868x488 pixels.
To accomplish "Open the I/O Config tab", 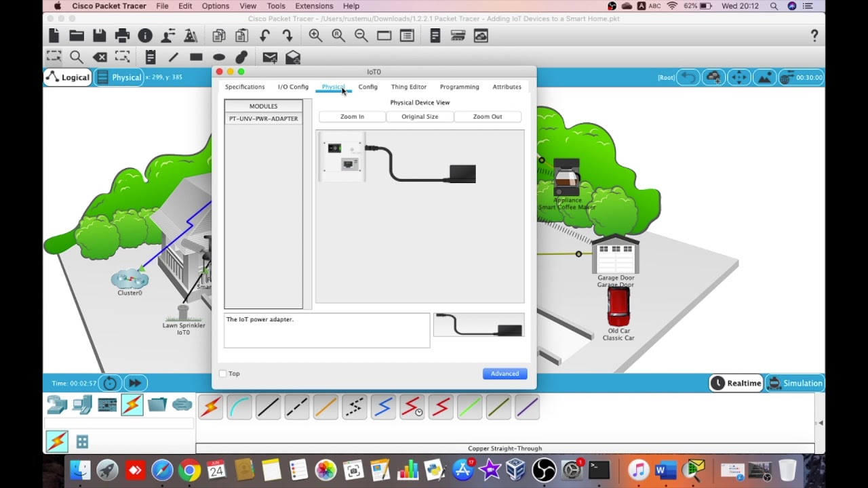I will point(293,87).
